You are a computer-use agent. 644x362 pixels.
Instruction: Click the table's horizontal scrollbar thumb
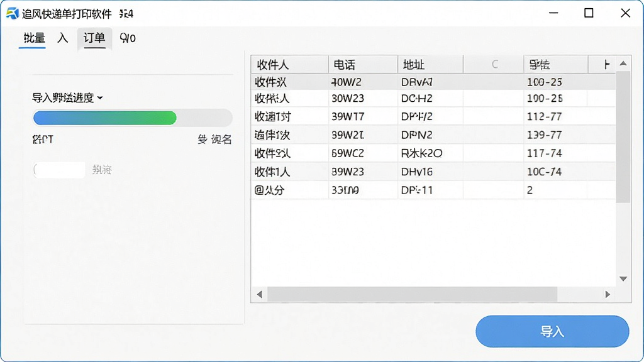(412, 294)
